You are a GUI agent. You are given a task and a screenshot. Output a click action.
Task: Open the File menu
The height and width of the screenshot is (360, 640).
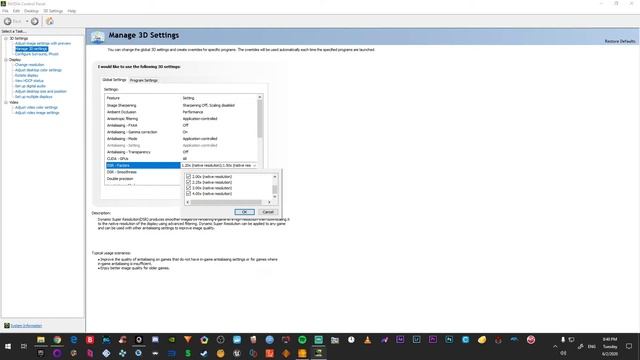click(5, 11)
